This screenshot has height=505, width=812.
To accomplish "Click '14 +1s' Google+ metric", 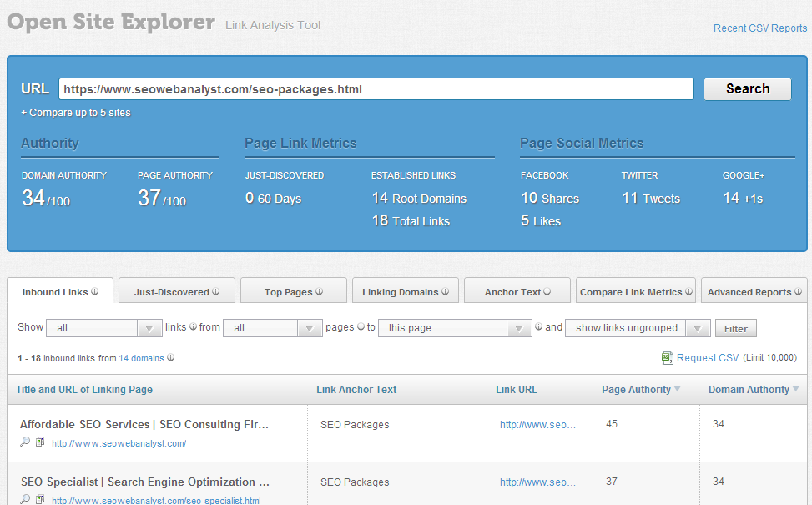I will 743,198.
